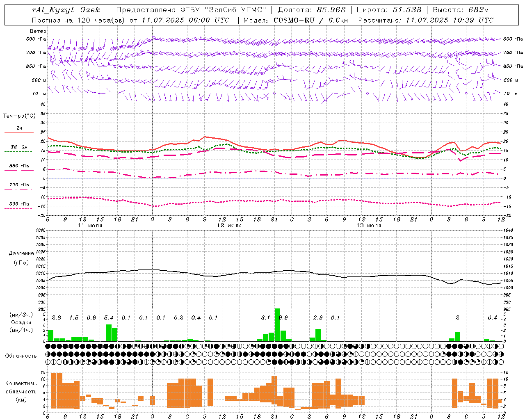The height and width of the screenshot is (420, 525).
Task: Click the 11 июля date label
Action: (90, 225)
